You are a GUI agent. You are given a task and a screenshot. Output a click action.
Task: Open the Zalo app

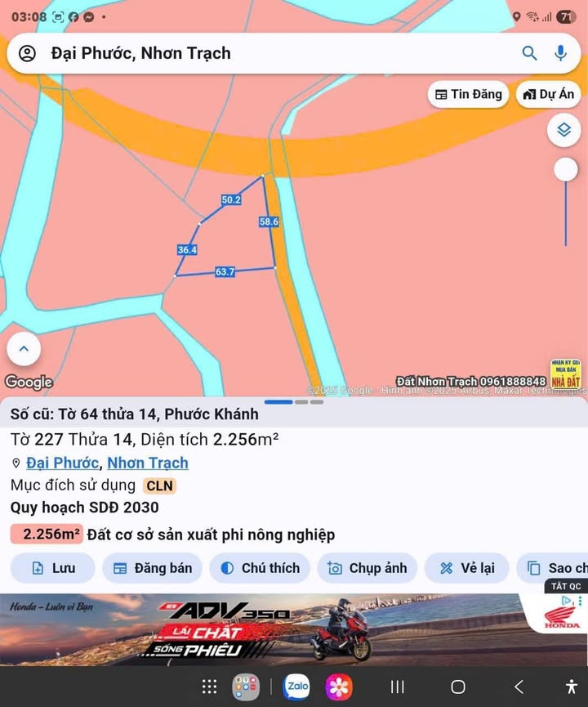tap(296, 687)
